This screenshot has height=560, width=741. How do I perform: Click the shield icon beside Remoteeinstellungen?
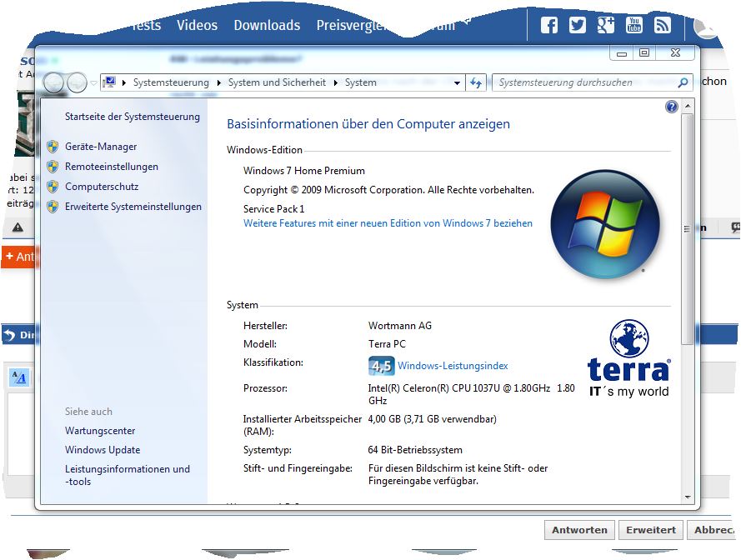coord(53,167)
